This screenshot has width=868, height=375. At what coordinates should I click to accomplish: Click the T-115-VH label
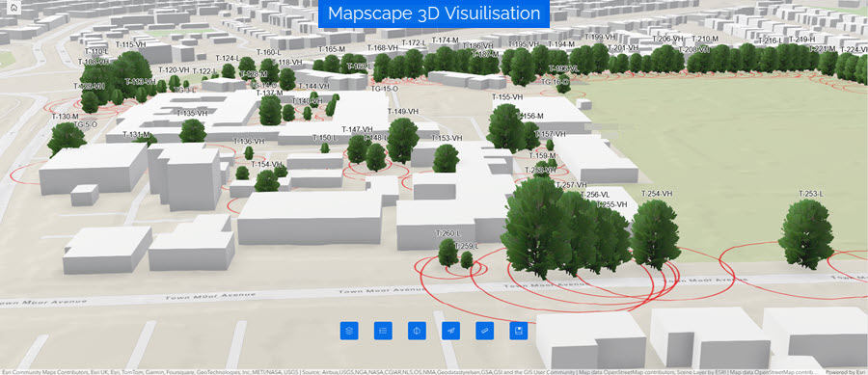pyautogui.click(x=130, y=44)
